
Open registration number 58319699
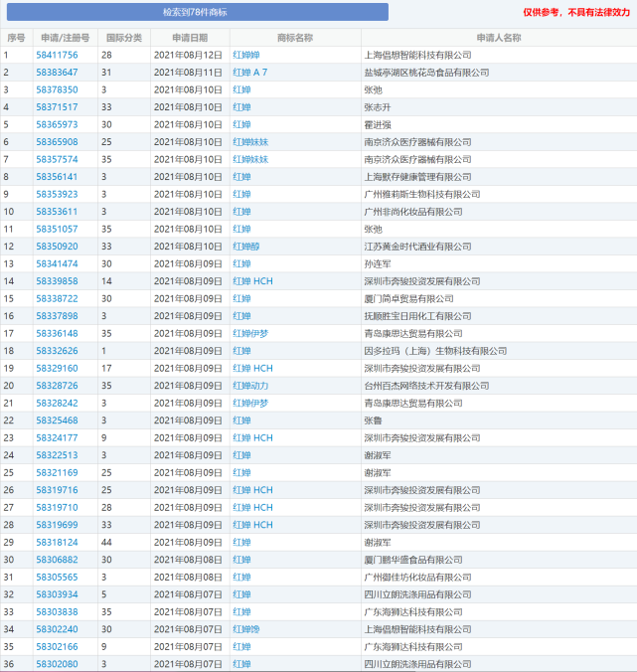[57, 525]
